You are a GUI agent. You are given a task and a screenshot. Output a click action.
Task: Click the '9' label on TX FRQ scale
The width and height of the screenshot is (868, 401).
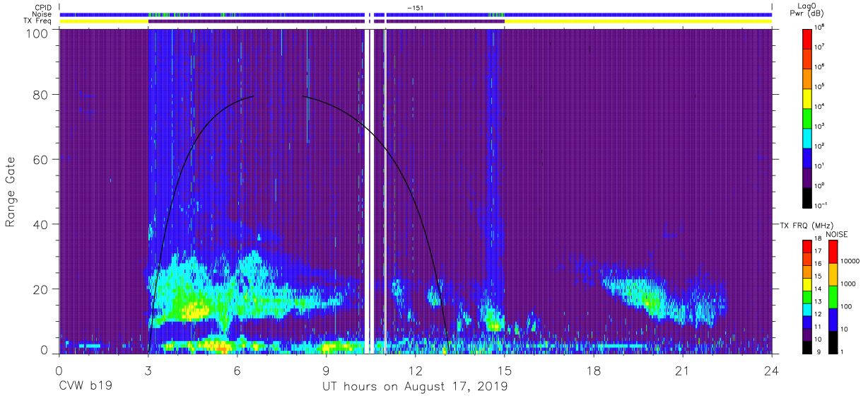click(x=818, y=352)
